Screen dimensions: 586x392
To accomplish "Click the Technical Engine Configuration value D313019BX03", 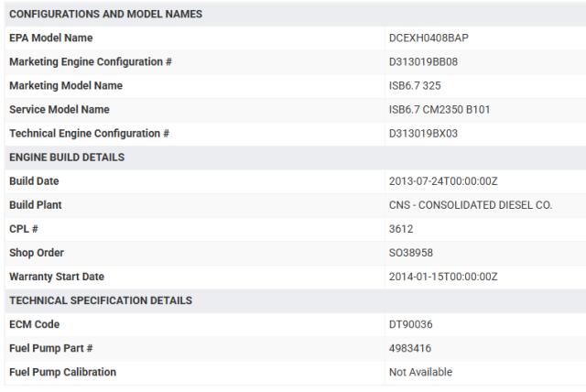I will coord(423,134).
